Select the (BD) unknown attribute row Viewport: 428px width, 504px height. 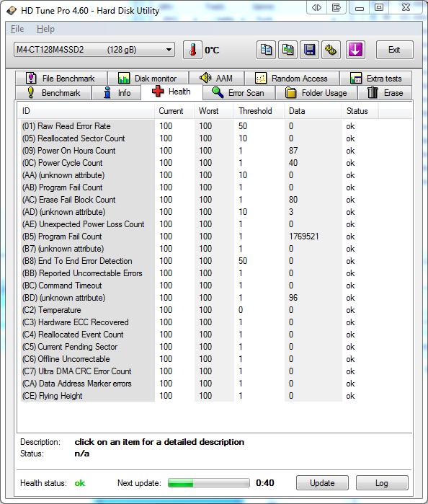pos(200,298)
